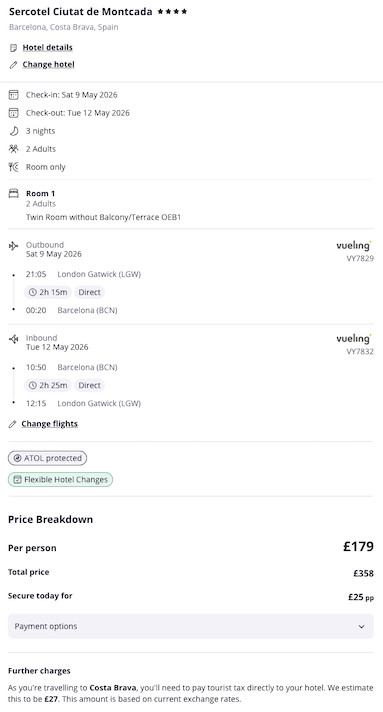Select the Change hotel link

click(x=49, y=65)
